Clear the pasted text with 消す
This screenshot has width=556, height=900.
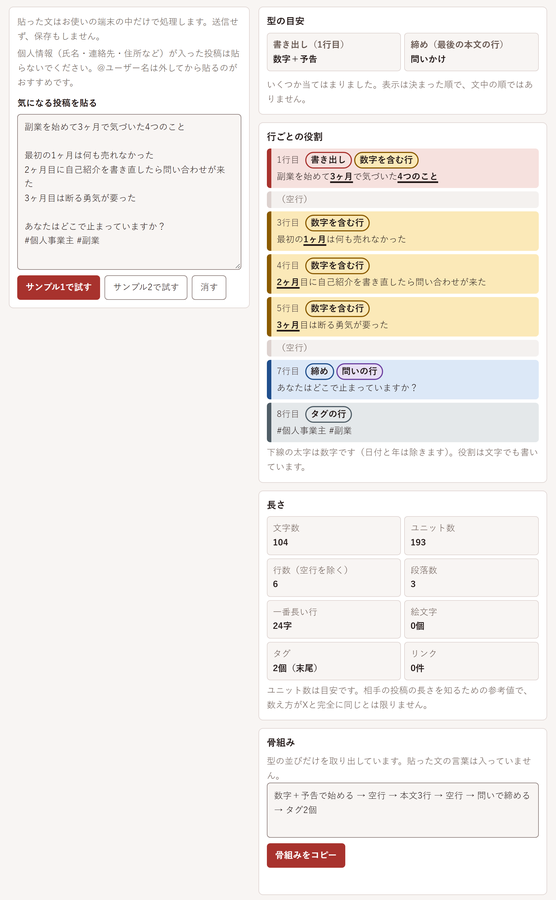209,288
